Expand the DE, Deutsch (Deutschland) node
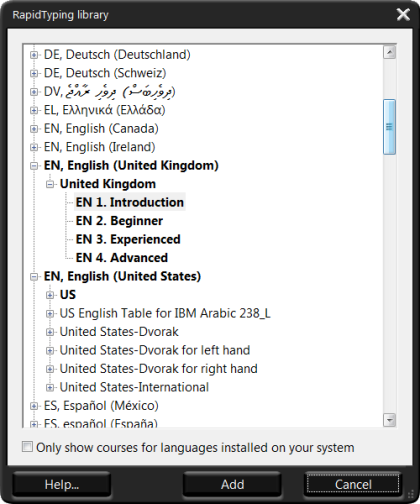Screen dimensions: 420x504 34,55
